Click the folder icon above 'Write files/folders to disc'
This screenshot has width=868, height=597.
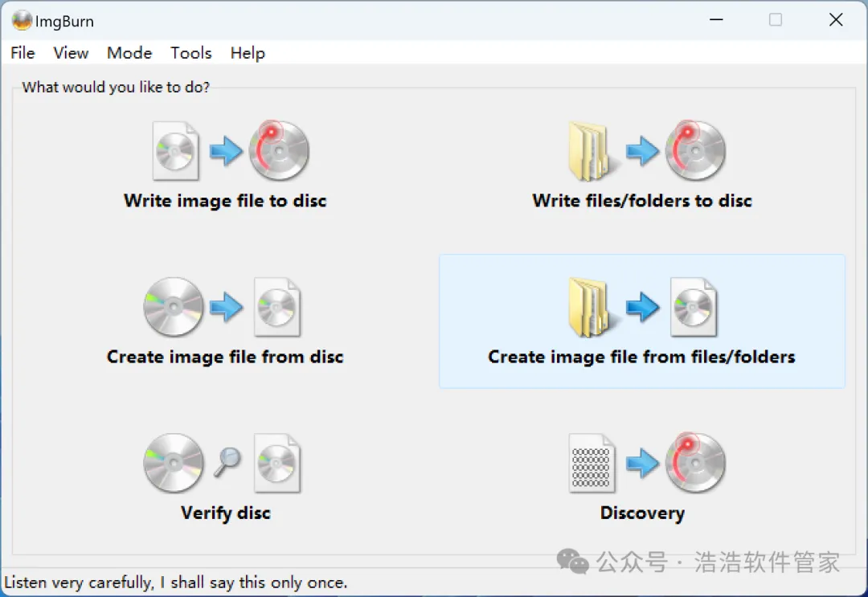(x=592, y=152)
